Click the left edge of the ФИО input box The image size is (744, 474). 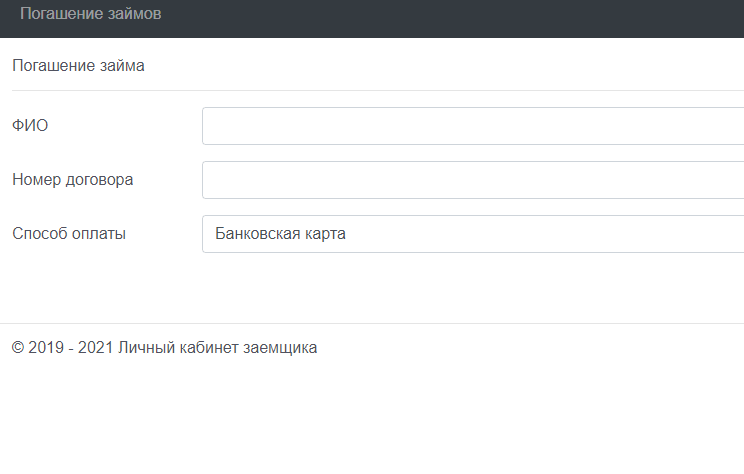[x=206, y=126]
